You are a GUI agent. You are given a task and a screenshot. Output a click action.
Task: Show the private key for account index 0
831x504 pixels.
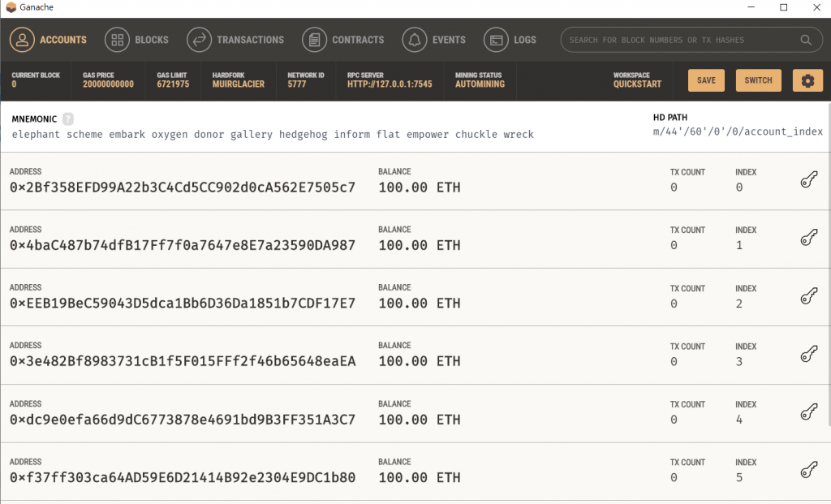809,179
